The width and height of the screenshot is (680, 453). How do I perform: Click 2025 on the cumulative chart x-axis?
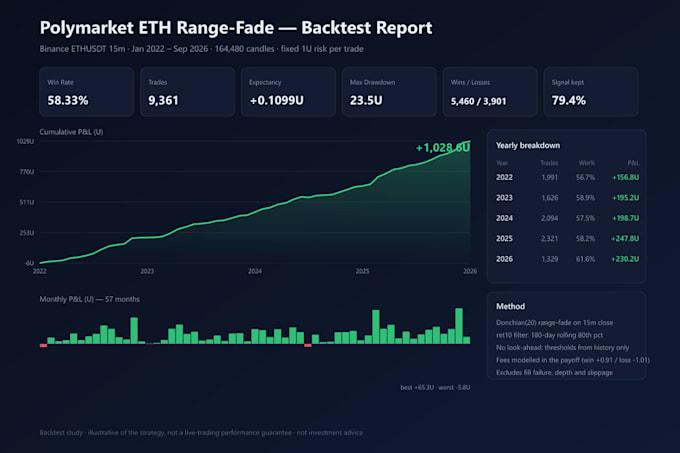pyautogui.click(x=363, y=271)
